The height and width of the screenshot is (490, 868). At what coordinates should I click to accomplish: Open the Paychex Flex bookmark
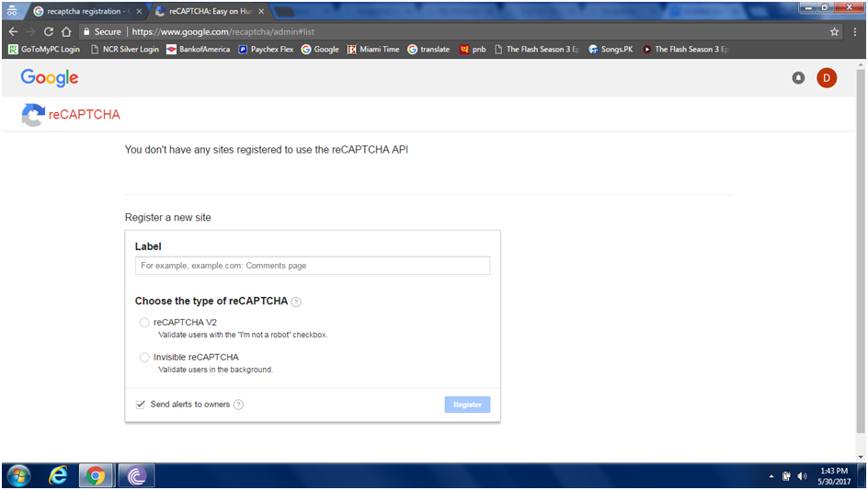pos(266,50)
